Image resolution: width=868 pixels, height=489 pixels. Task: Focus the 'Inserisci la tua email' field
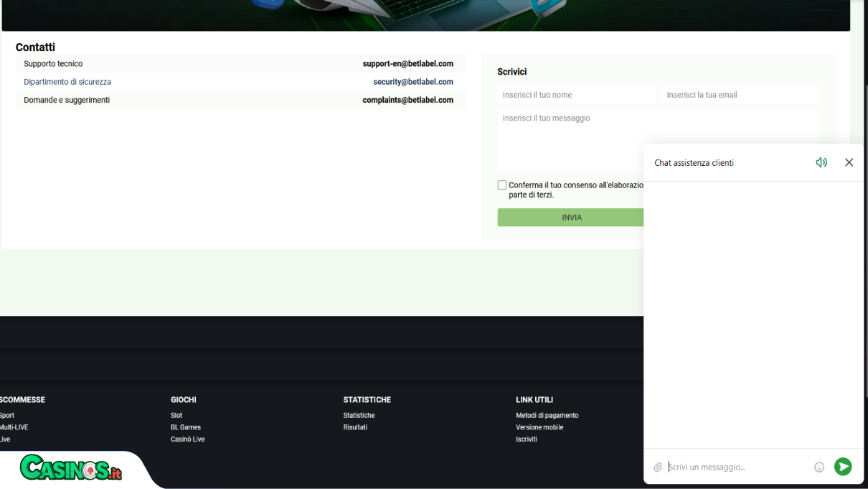(x=740, y=95)
